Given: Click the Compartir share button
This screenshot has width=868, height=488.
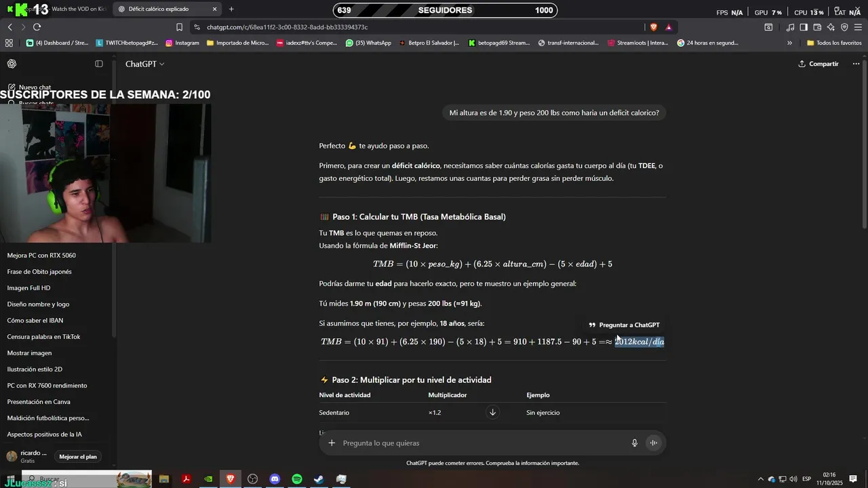Looking at the screenshot, I should pos(818,64).
